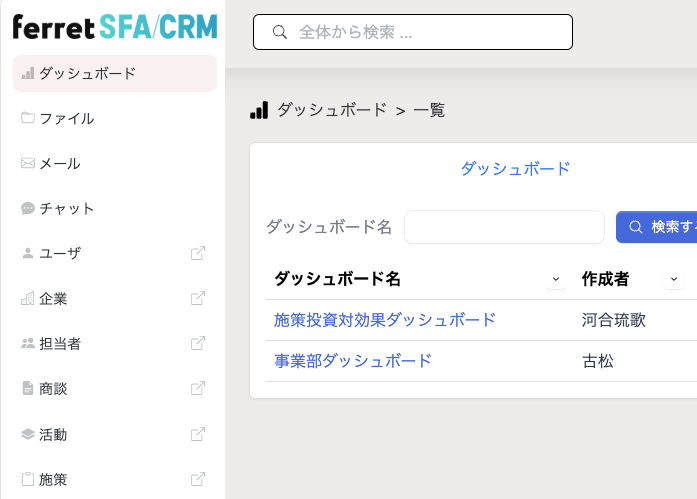
Task: Click the magnifier icon in global search
Action: [x=280, y=32]
